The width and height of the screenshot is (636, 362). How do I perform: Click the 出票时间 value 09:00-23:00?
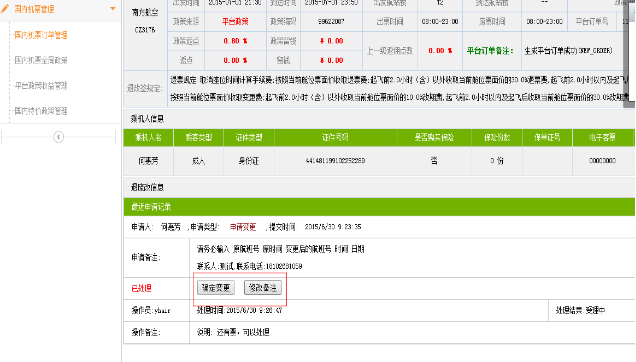(x=440, y=22)
